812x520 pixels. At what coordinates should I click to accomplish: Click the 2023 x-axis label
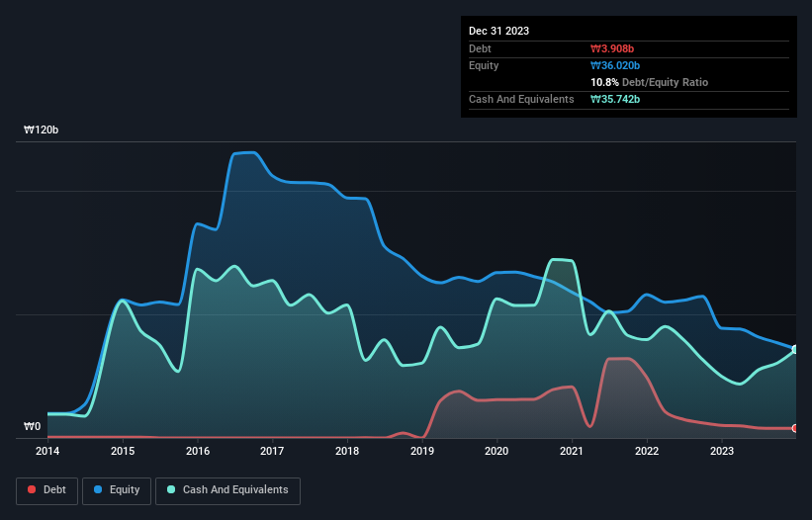[x=722, y=451]
